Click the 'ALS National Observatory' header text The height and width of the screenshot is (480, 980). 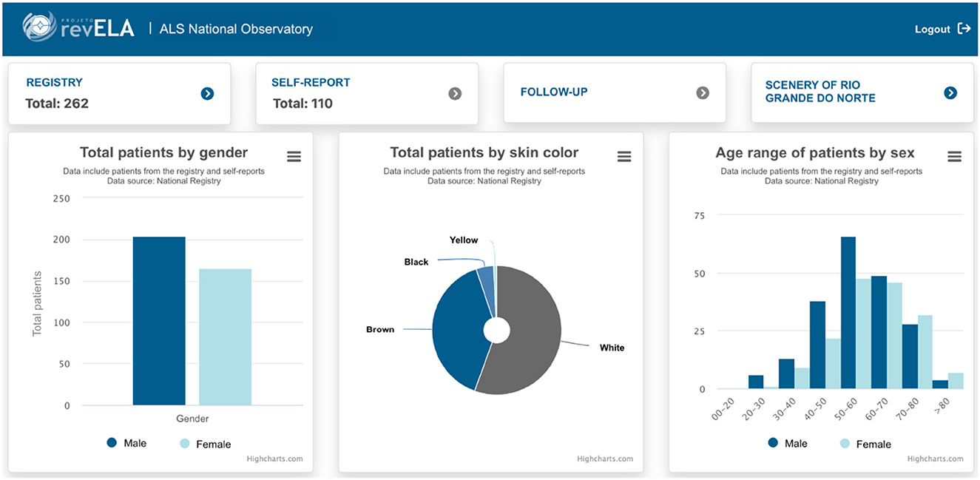click(x=236, y=29)
